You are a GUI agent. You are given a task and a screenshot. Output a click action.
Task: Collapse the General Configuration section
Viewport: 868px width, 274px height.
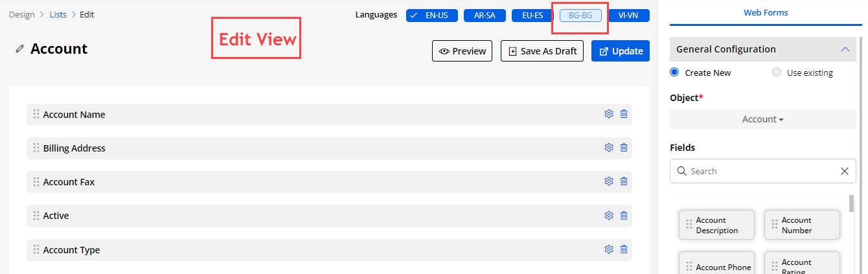(845, 49)
